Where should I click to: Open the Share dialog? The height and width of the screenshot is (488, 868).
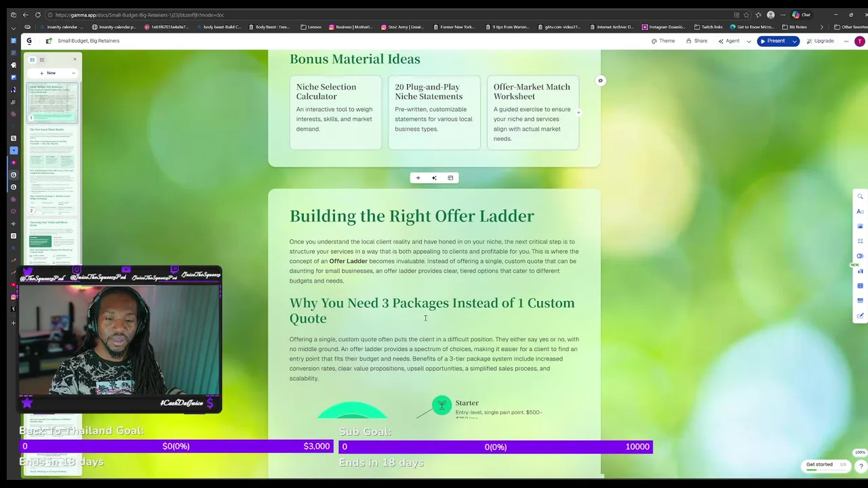[696, 41]
